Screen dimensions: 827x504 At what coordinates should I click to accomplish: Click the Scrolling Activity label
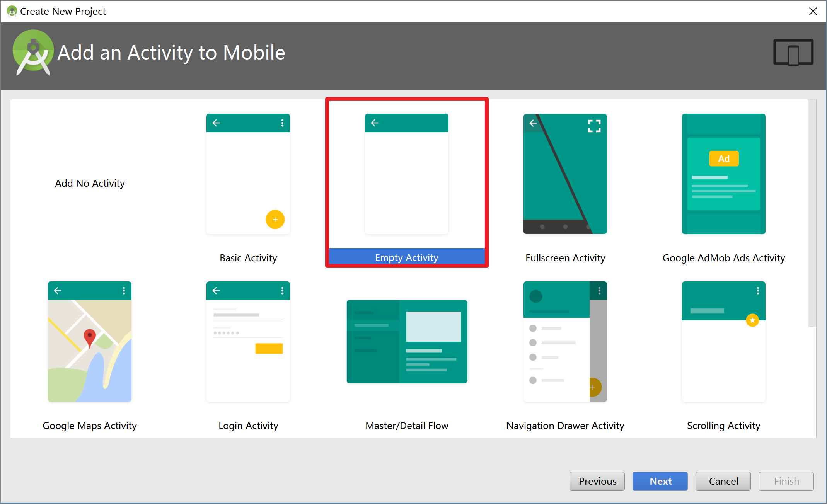point(724,426)
